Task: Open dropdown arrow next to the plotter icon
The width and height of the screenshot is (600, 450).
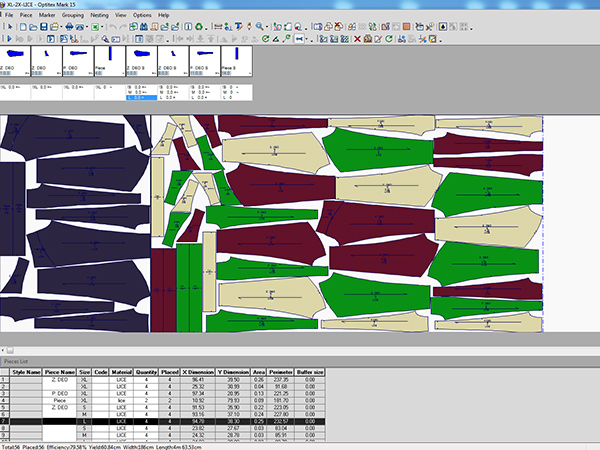Action: point(87,27)
